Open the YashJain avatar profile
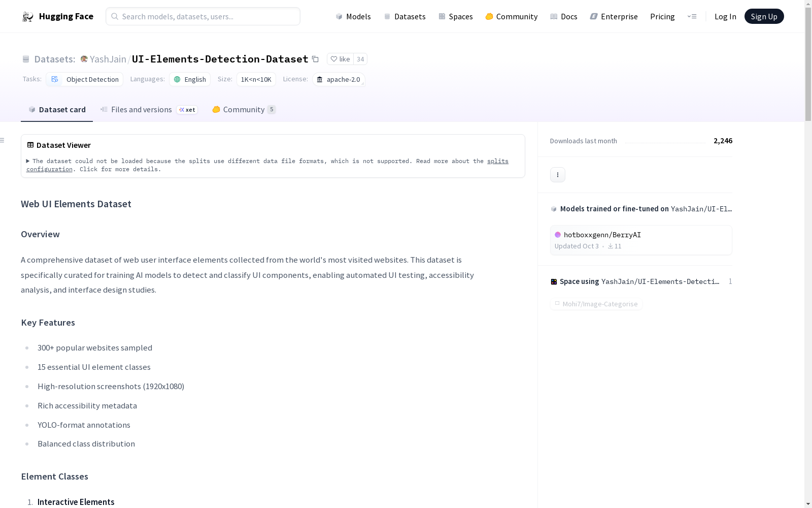Viewport: 812px width, 508px height. point(84,59)
